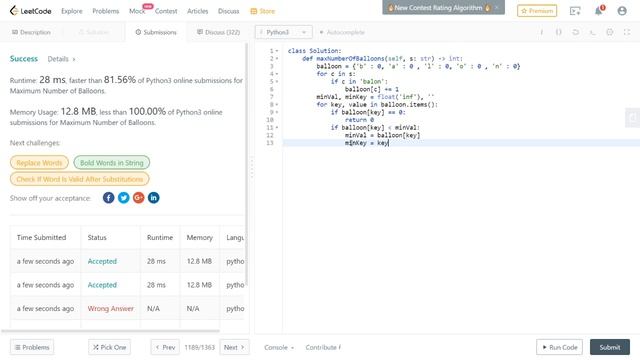Switch to the Description tab
The image size is (640, 360).
click(31, 32)
